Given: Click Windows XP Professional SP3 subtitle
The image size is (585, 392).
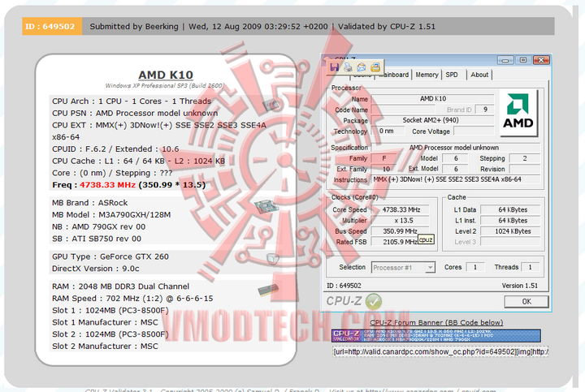Looking at the screenshot, I should 164,86.
